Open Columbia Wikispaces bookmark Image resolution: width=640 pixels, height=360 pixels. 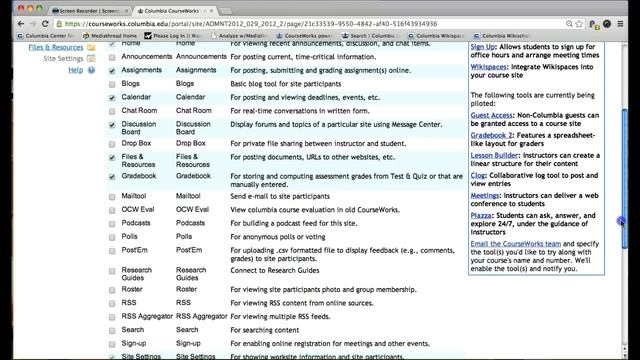pos(436,36)
